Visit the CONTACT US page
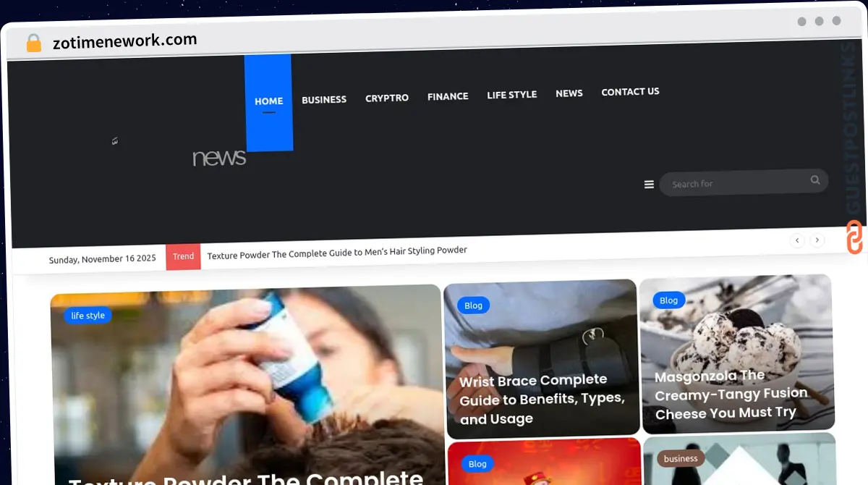This screenshot has width=868, height=485. tap(630, 92)
